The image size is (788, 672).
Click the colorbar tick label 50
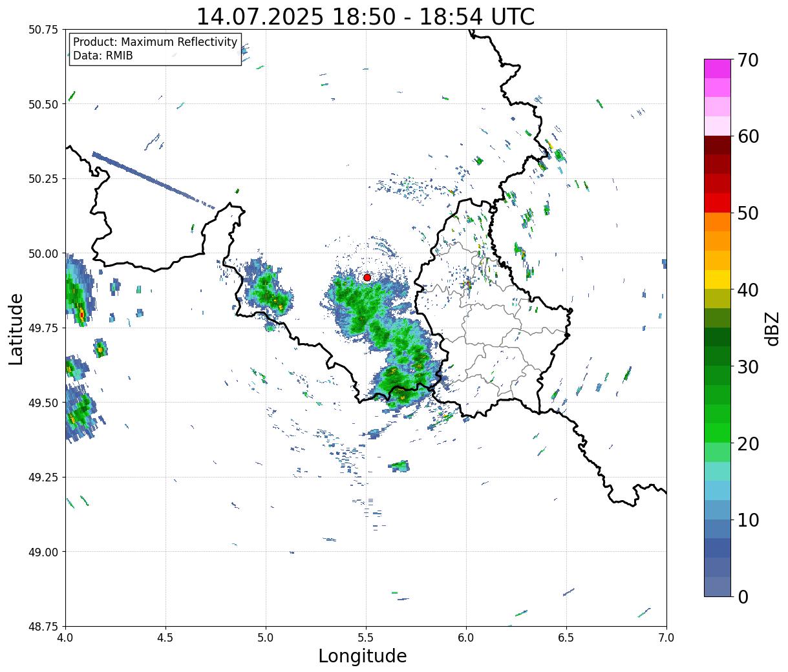pos(747,213)
